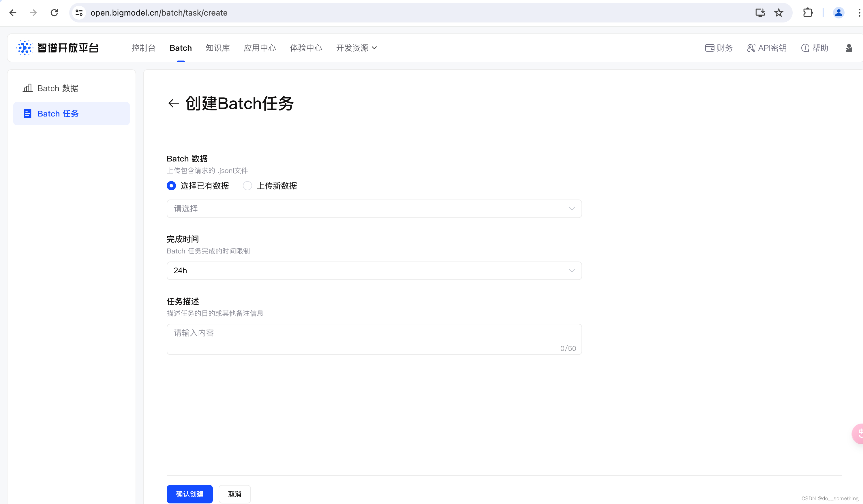Switch to the 知识库 tab
This screenshot has width=863, height=504.
[x=218, y=48]
